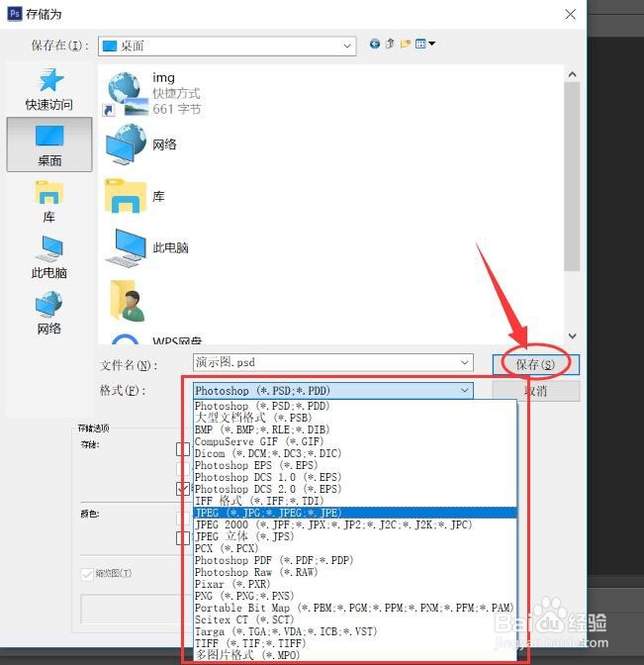Choose Photoshop Raw (*.RAW) format

(x=355, y=572)
